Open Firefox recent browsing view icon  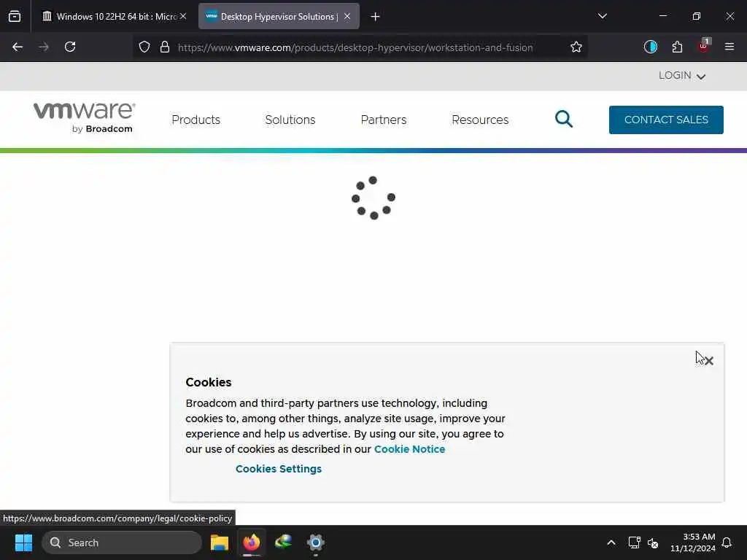15,17
